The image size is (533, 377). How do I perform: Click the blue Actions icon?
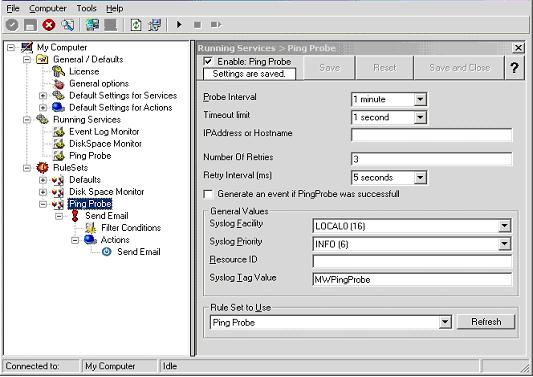90,240
